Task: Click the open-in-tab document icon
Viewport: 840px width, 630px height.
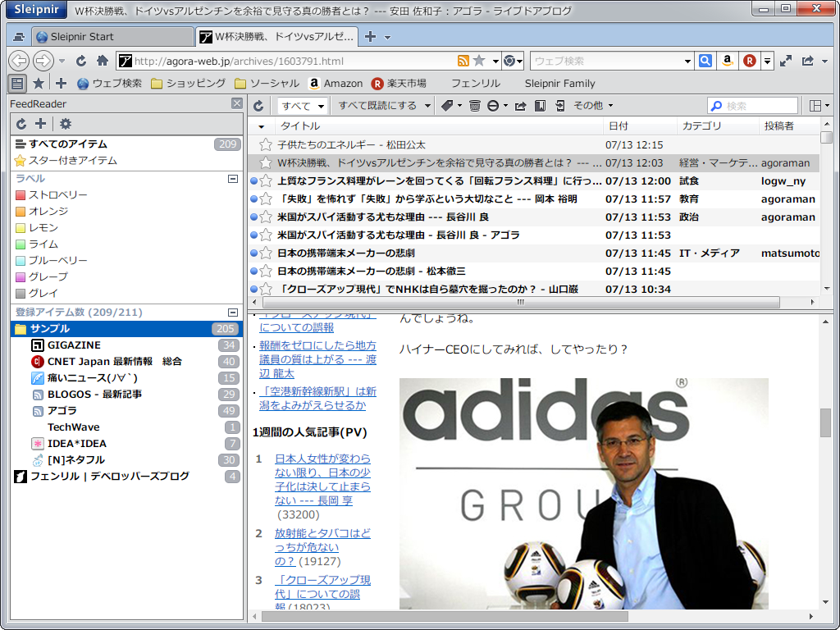Action: click(559, 106)
